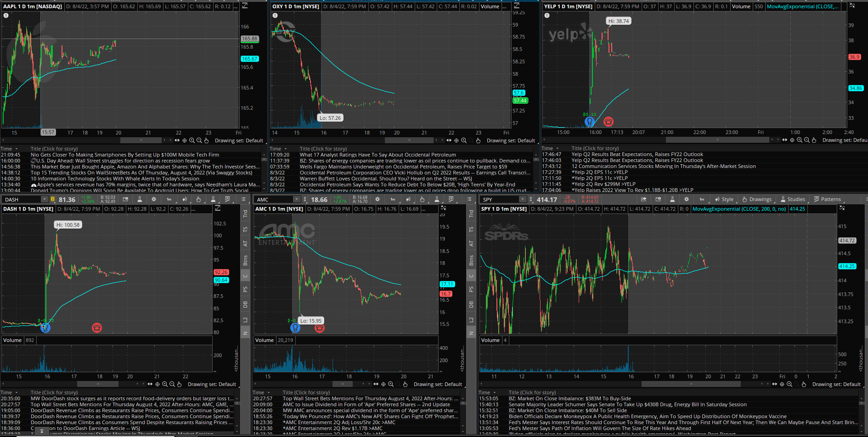Screen dimensions: 868x437
Task: Click the Volume label under DASH chart
Action: pos(12,340)
